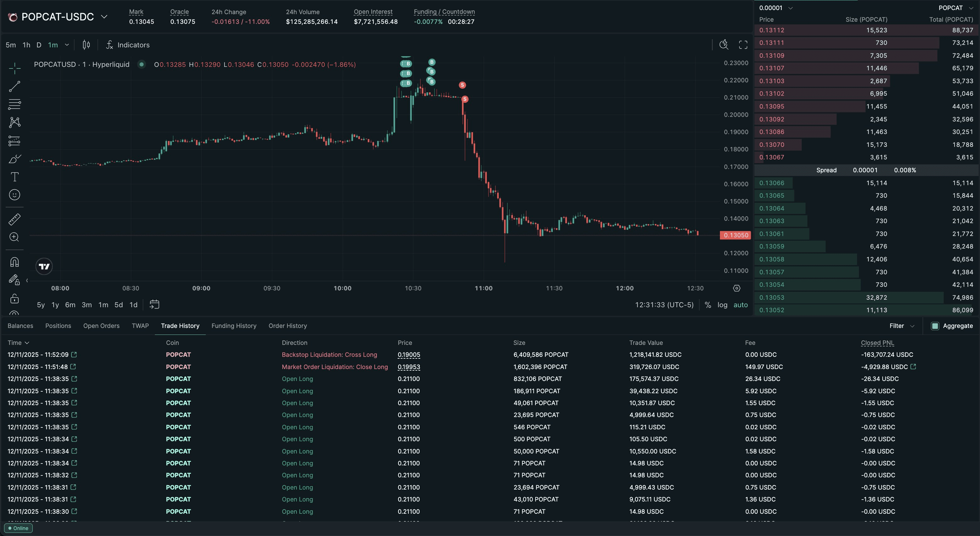Select the trend line drawing tool
The image size is (980, 536).
point(14,87)
